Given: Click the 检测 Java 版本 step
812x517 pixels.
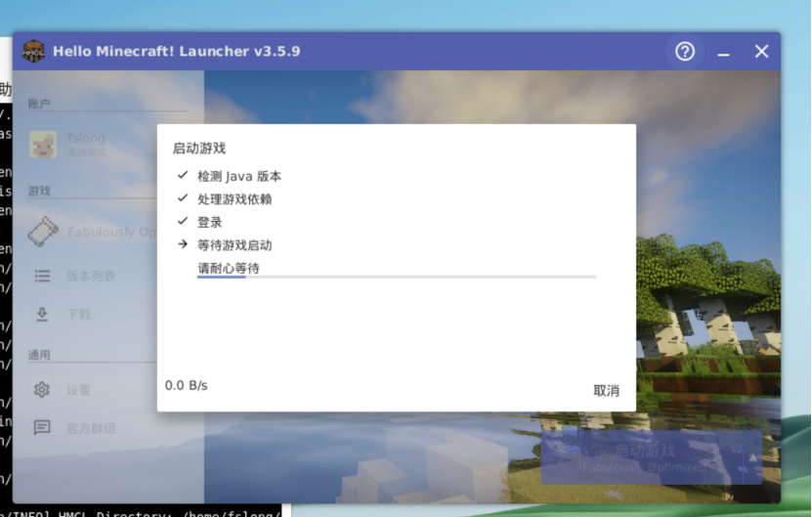Looking at the screenshot, I should (239, 177).
